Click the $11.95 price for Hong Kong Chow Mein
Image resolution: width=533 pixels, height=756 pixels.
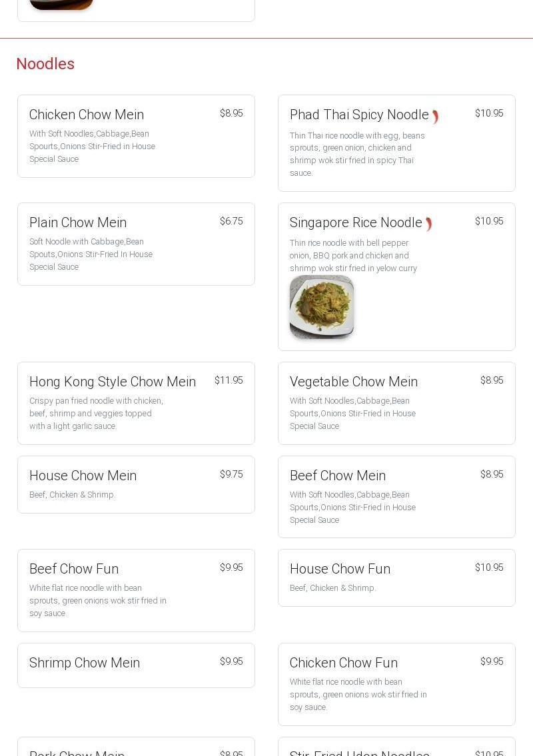(x=229, y=380)
